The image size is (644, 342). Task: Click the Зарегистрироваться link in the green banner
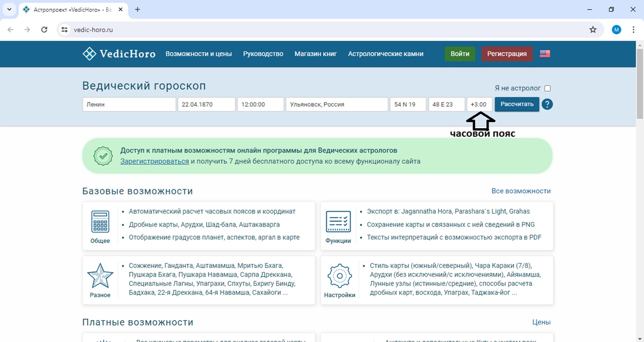pyautogui.click(x=154, y=162)
